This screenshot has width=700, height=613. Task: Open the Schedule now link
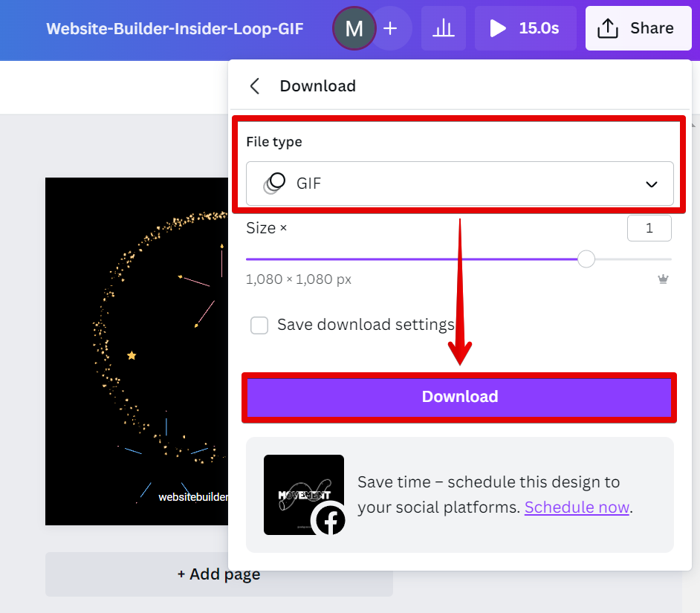click(x=577, y=507)
